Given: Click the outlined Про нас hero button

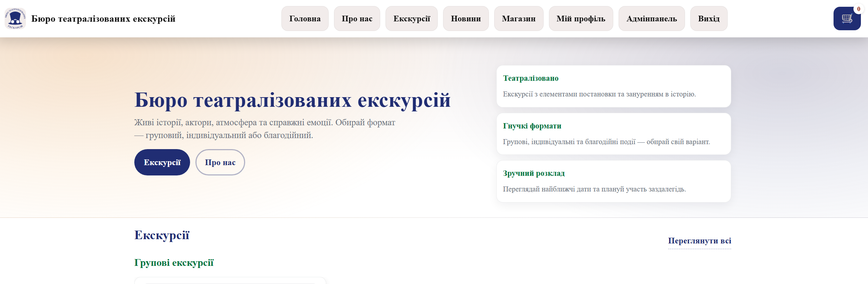Looking at the screenshot, I should tap(220, 162).
